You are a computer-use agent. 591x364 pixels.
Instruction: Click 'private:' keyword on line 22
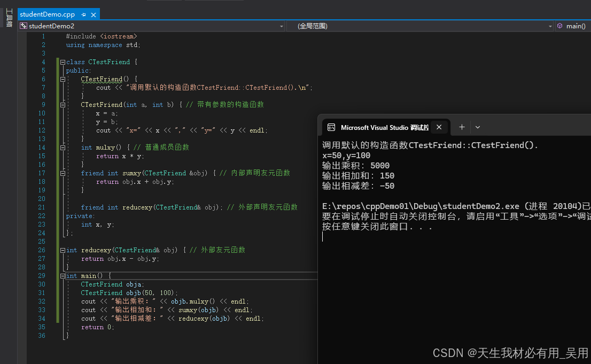[80, 216]
